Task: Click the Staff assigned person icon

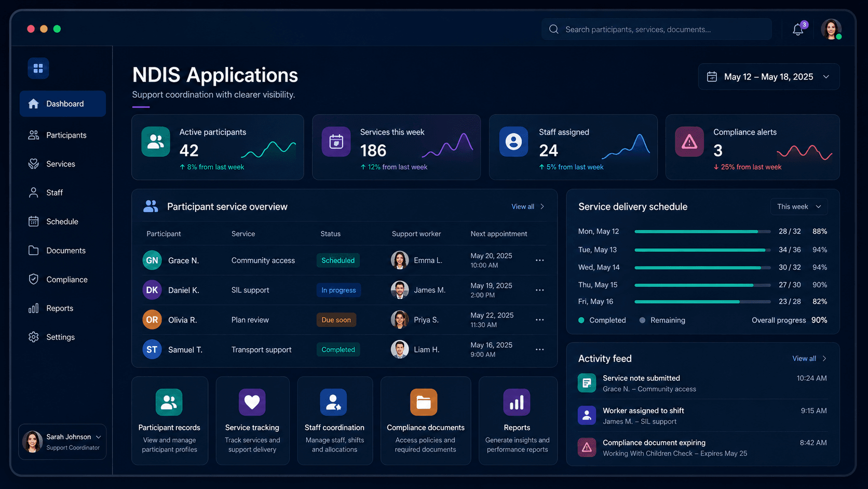Action: coord(513,141)
